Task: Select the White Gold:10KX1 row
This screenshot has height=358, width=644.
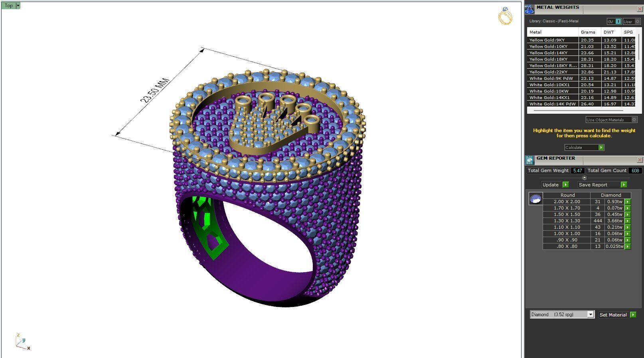Action: [x=582, y=85]
